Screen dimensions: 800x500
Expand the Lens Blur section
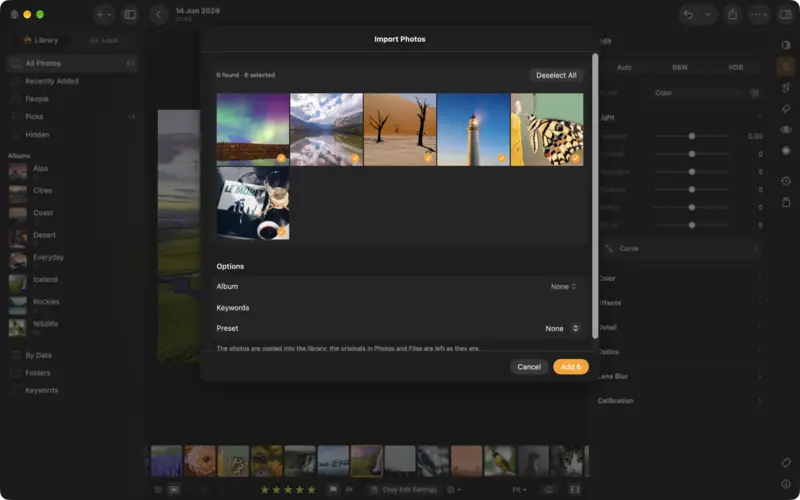click(x=680, y=377)
